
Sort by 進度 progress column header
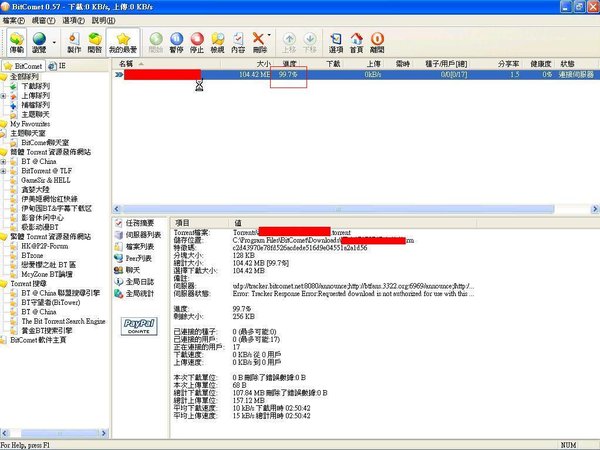coord(289,64)
